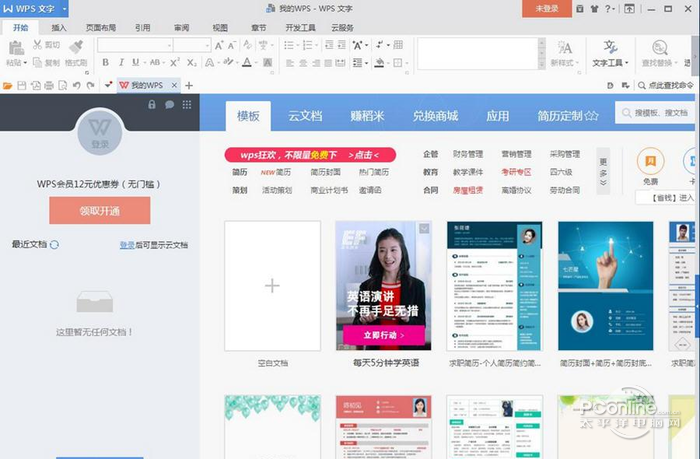Click the 考研专区 category link
The image size is (700, 459).
pos(516,172)
